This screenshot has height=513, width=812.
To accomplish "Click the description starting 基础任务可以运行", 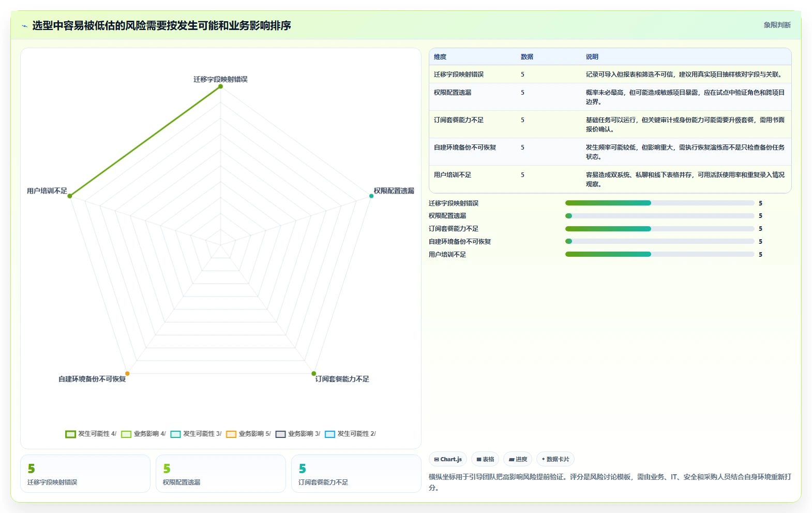I will coord(685,125).
